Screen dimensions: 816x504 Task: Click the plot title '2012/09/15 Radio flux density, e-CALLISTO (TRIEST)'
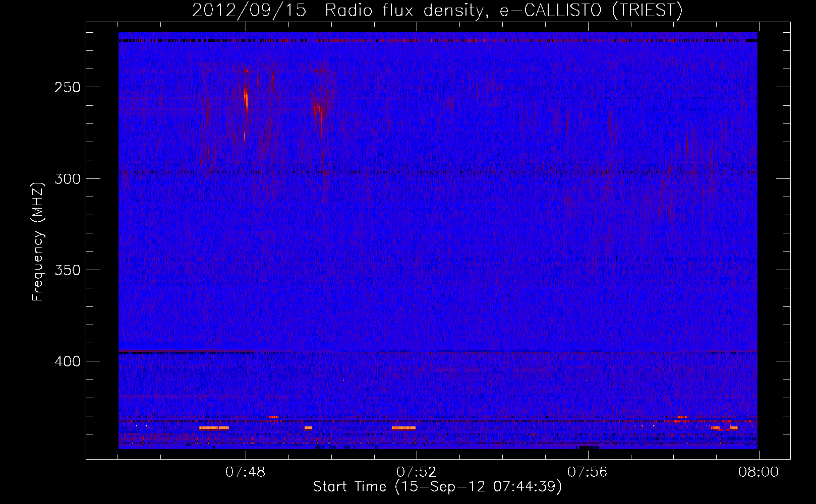coord(437,10)
